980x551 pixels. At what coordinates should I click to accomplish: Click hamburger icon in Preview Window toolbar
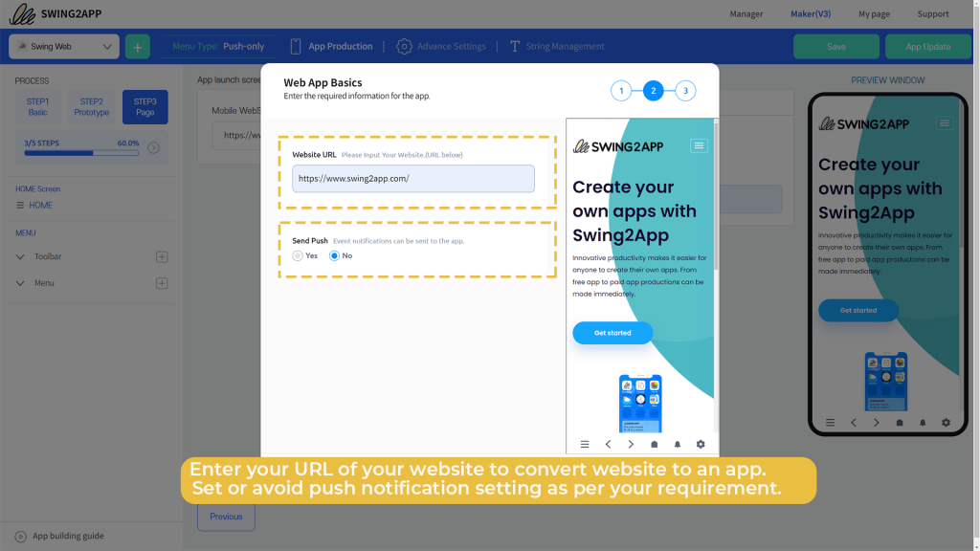click(830, 423)
